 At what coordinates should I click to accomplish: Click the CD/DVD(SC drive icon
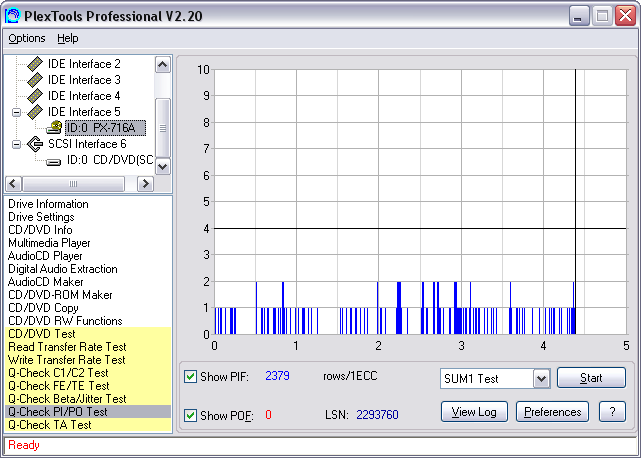pyautogui.click(x=54, y=162)
